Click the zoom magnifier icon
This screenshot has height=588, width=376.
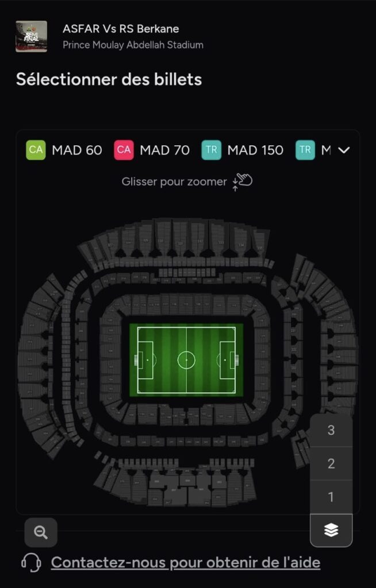coord(41,532)
